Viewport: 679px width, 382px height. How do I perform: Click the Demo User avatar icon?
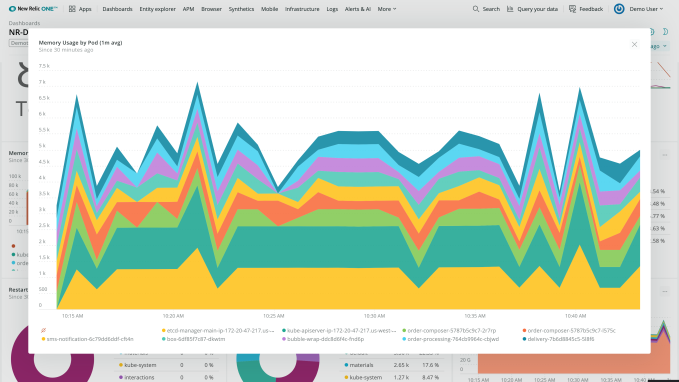point(619,9)
